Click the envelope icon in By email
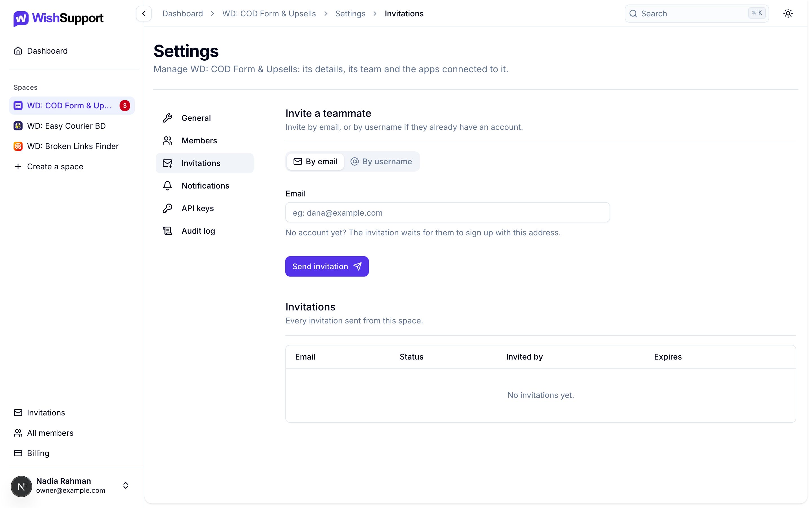This screenshot has width=812, height=508. coord(298,162)
